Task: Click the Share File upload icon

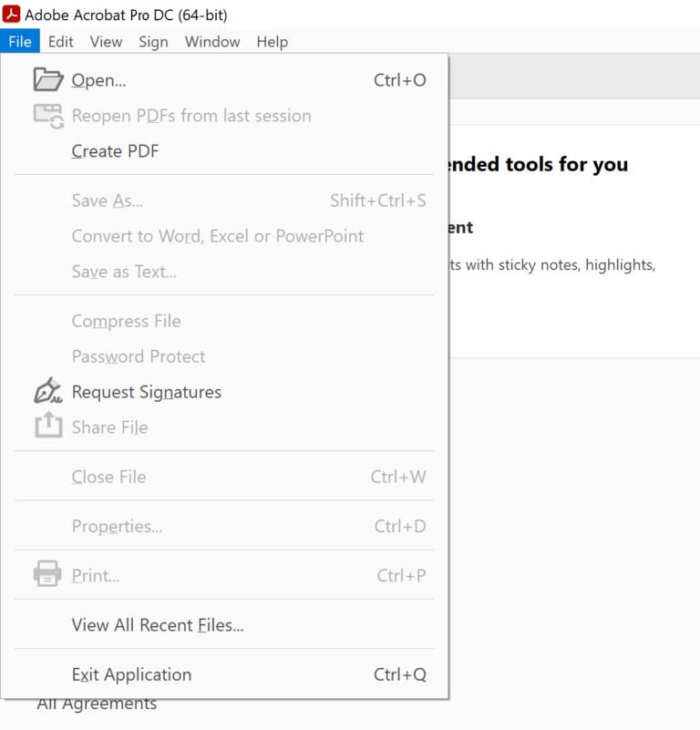Action: click(x=47, y=427)
